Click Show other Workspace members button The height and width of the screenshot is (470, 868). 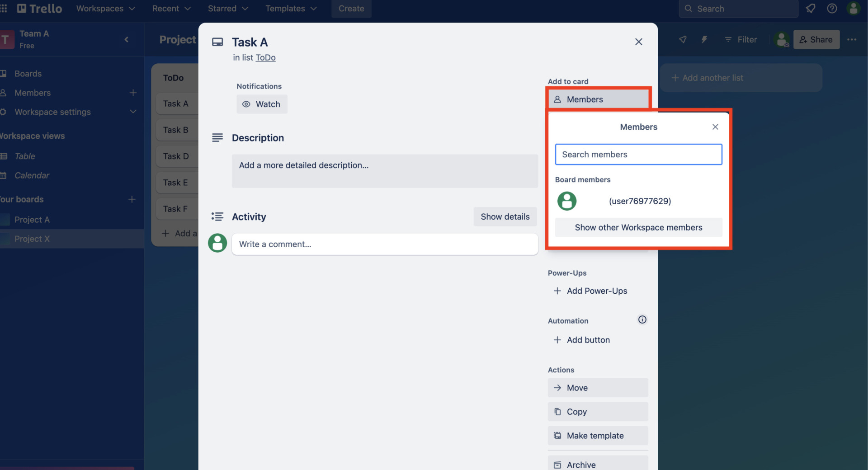point(638,227)
